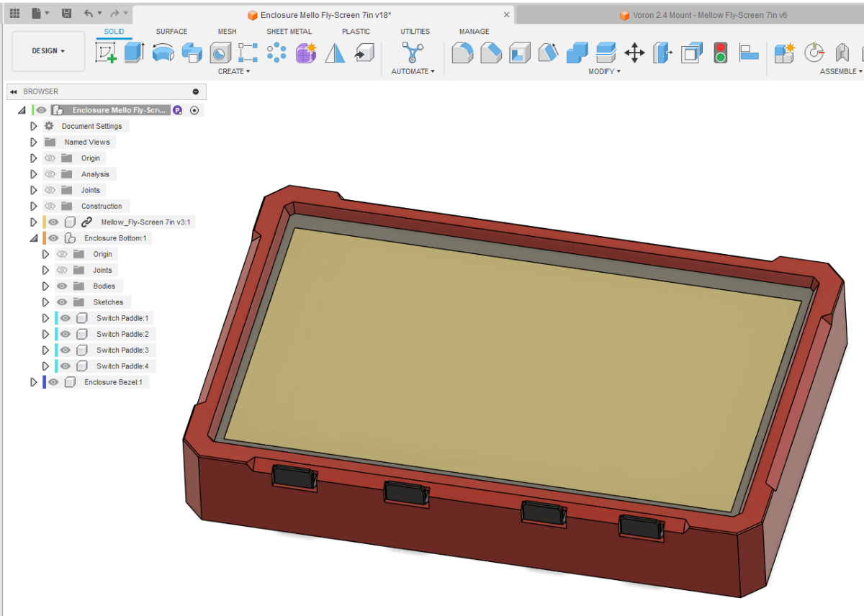Activate the root component radio button

point(194,110)
